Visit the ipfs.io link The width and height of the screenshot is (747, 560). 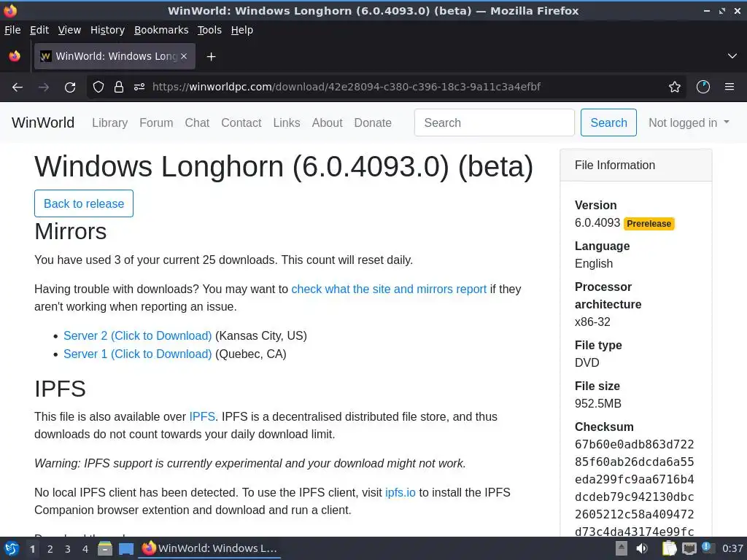[400, 493]
